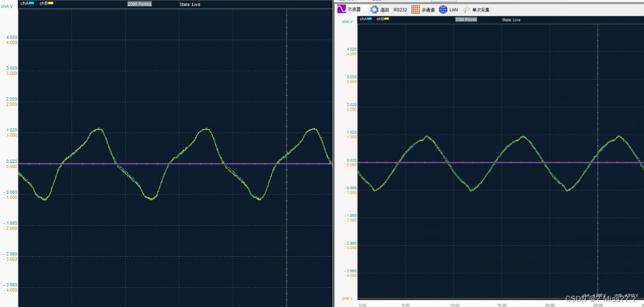Click the -3.980 axis value in right window
Image resolution: width=644 pixels, height=307 pixels.
[x=351, y=271]
